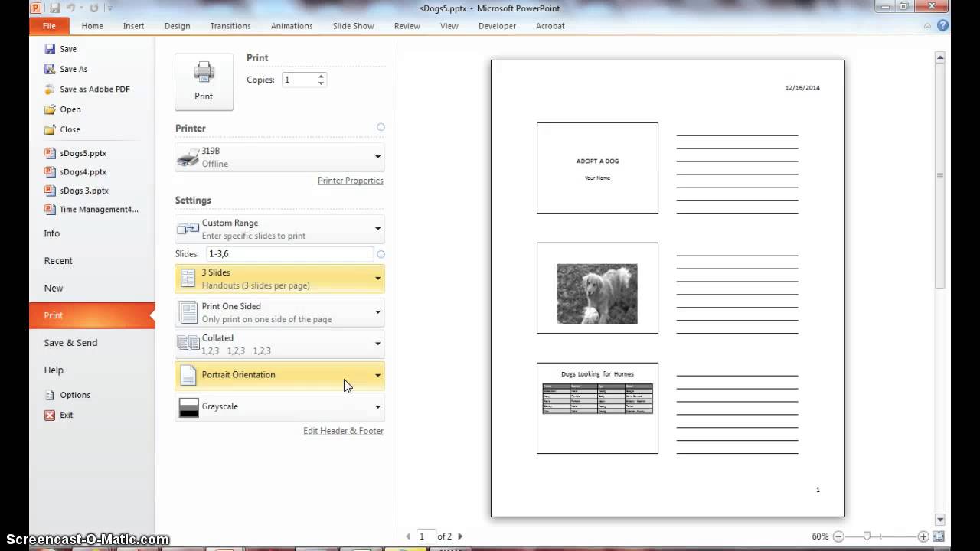Switch to the Acrobat tab

550,26
